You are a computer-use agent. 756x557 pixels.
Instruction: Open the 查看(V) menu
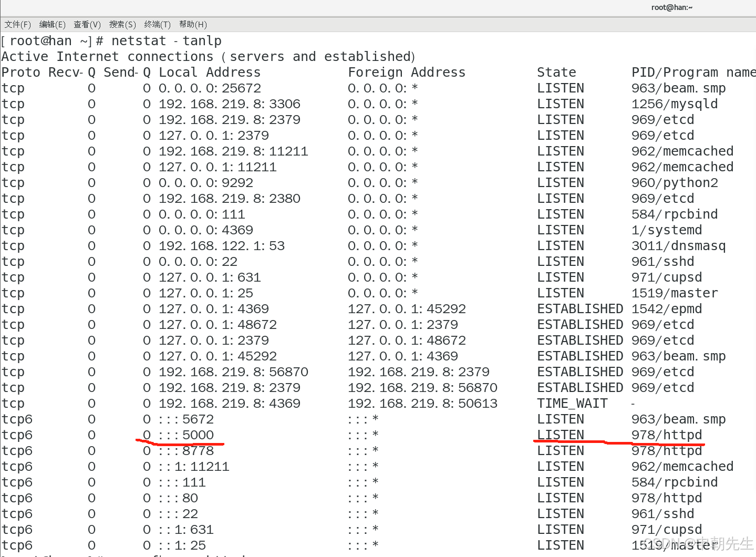click(87, 24)
